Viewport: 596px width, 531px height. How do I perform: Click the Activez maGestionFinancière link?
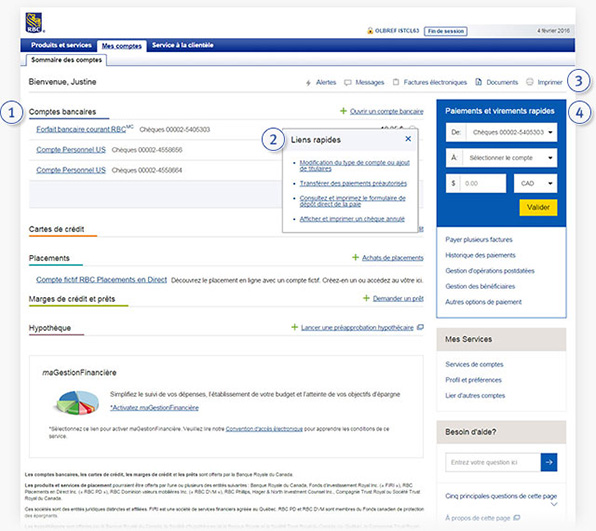point(154,407)
